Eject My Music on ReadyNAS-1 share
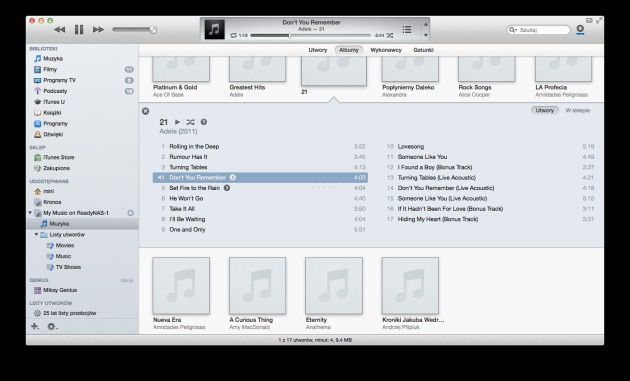Screen dimensions: 630x381 tap(131, 213)
